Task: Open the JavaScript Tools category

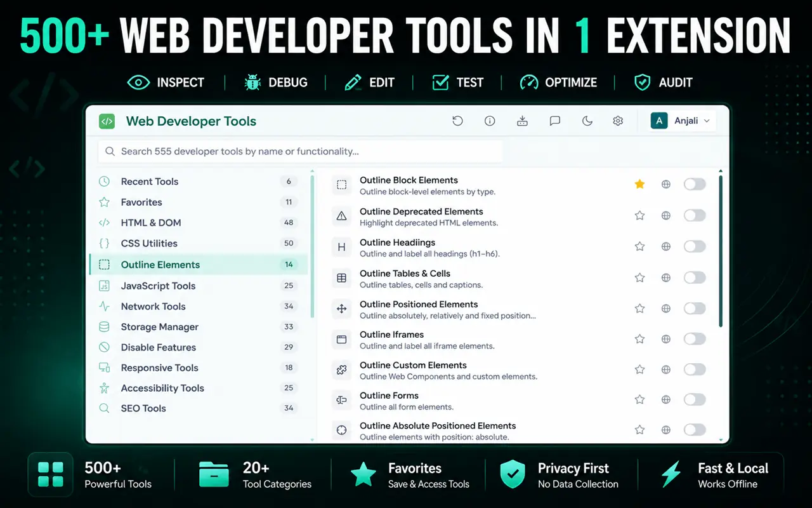Action: [x=199, y=286]
